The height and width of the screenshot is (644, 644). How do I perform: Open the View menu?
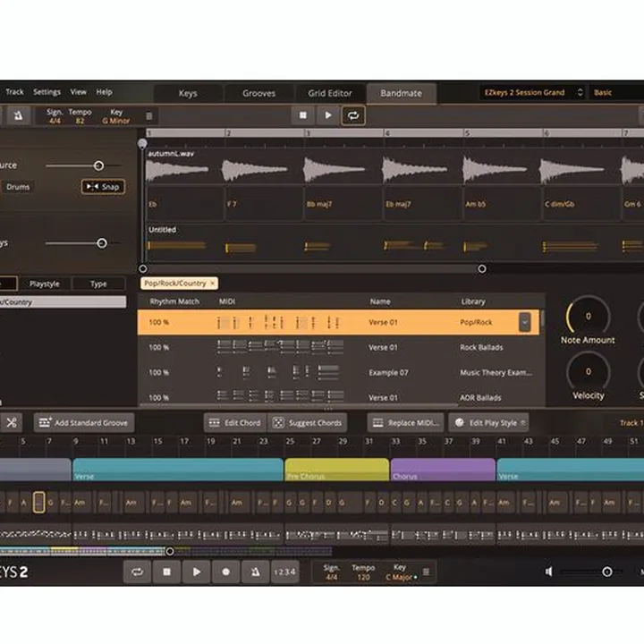78,92
